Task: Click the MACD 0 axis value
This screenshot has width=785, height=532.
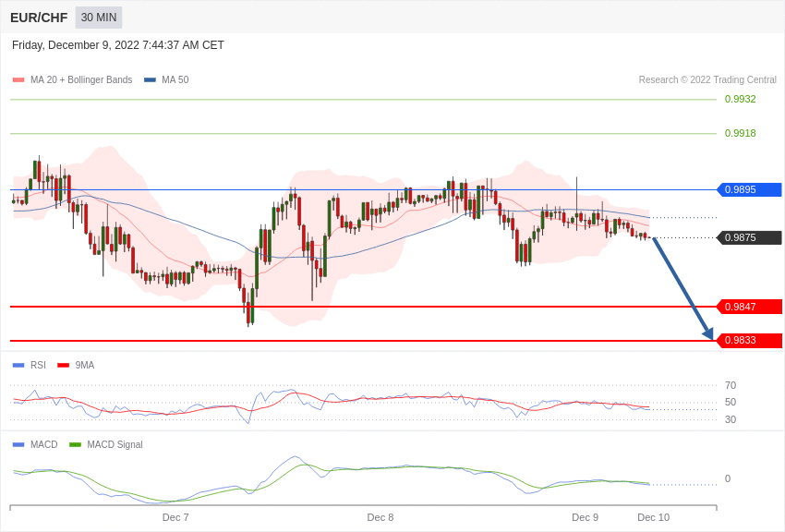Action: pyautogui.click(x=728, y=478)
